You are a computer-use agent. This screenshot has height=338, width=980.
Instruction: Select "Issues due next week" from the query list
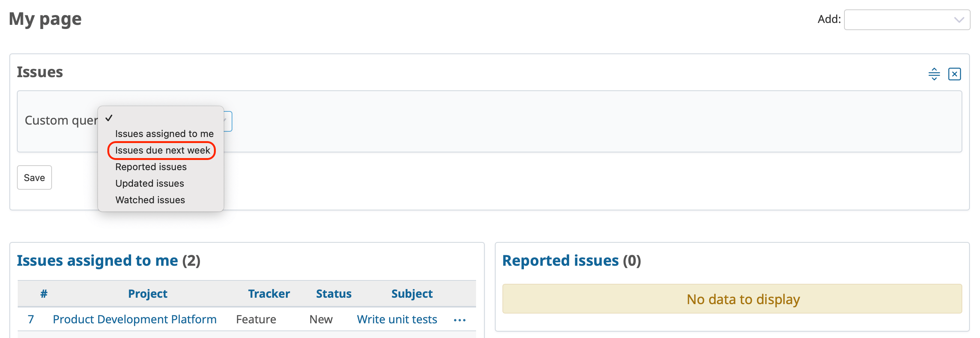tap(162, 150)
